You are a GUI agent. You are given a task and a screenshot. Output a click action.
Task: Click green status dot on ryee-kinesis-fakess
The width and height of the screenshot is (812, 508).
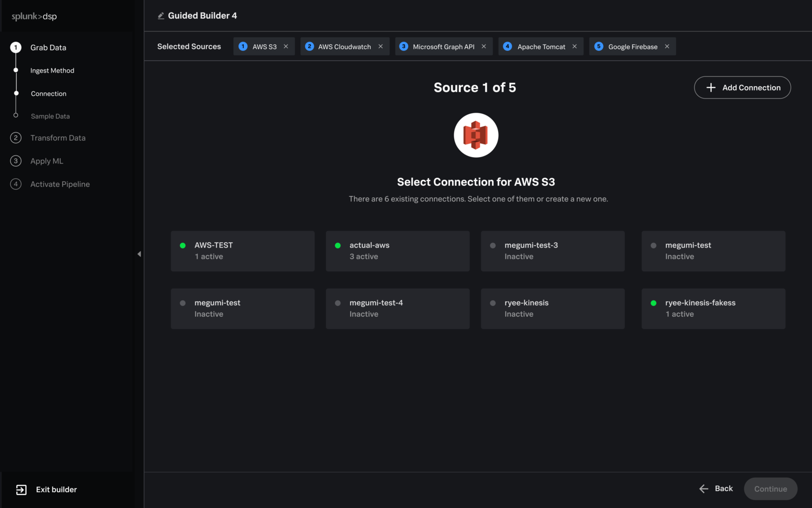653,303
